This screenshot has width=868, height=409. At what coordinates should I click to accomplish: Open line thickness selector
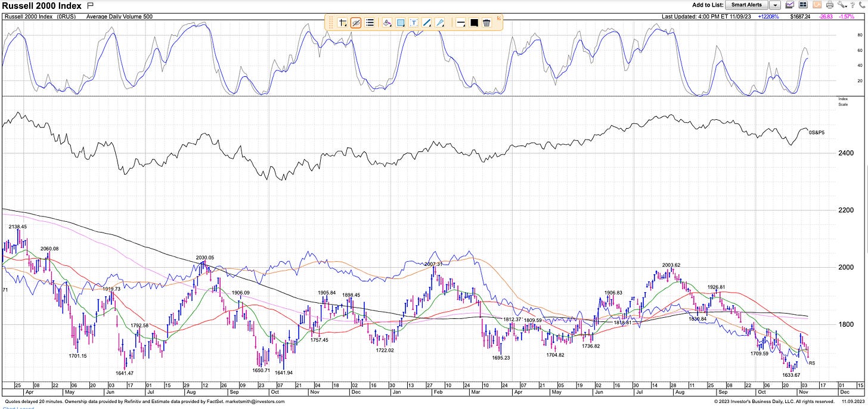461,23
